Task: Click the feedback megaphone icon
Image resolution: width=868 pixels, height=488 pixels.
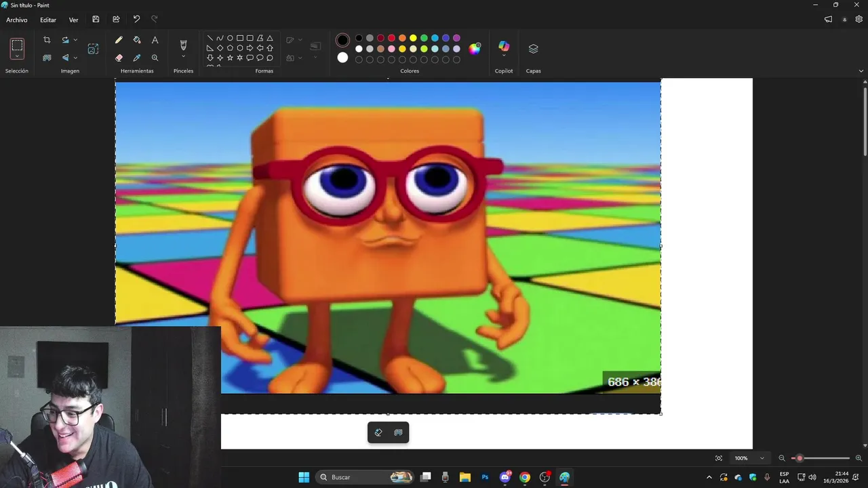Action: 828,19
